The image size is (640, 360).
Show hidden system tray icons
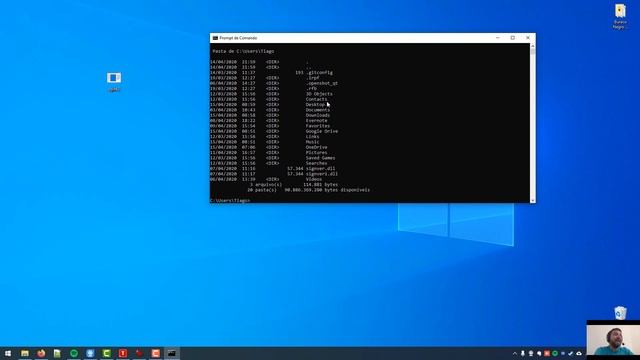(515, 353)
